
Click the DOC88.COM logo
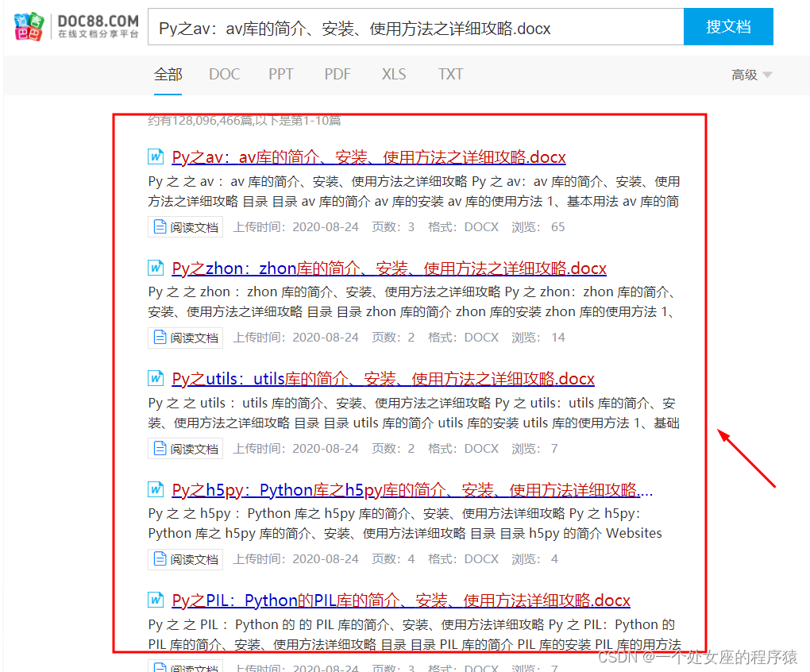[76, 27]
